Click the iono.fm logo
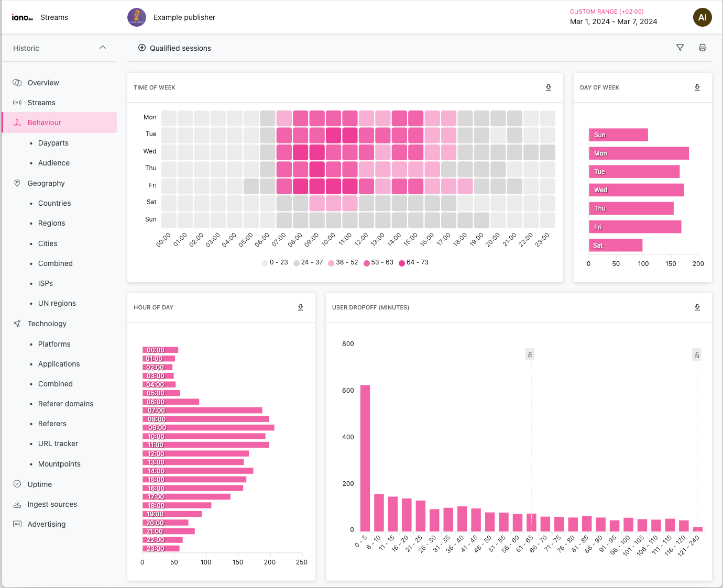Image resolution: width=723 pixels, height=588 pixels. click(x=23, y=17)
